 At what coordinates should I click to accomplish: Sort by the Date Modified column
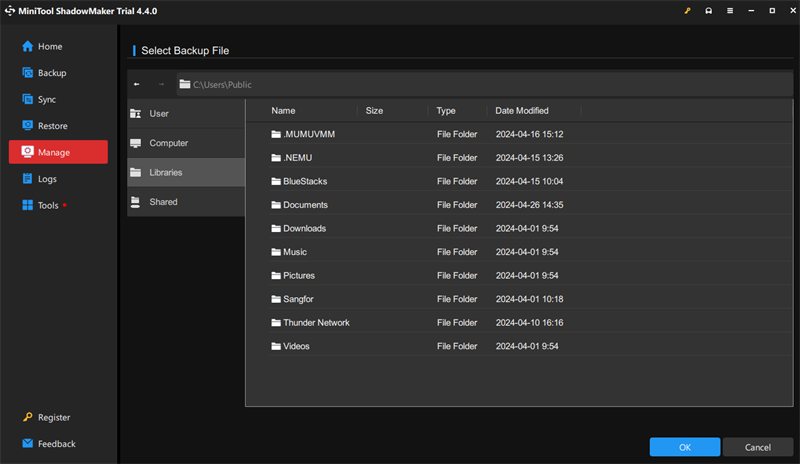tap(521, 111)
